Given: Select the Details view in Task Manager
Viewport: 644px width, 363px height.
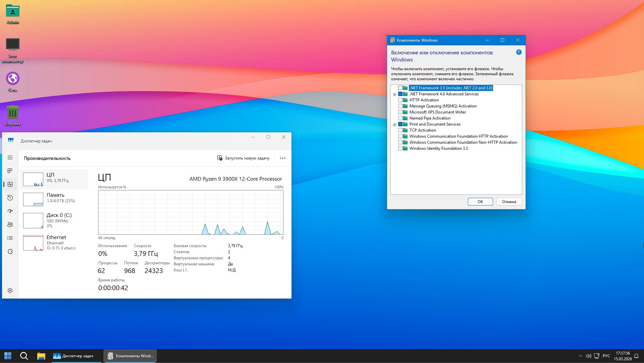Looking at the screenshot, I should [10, 238].
